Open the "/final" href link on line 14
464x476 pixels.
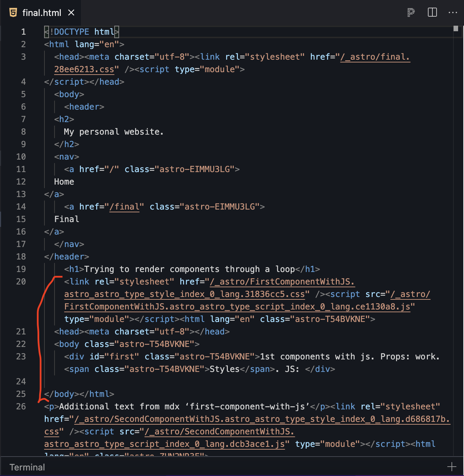point(124,206)
